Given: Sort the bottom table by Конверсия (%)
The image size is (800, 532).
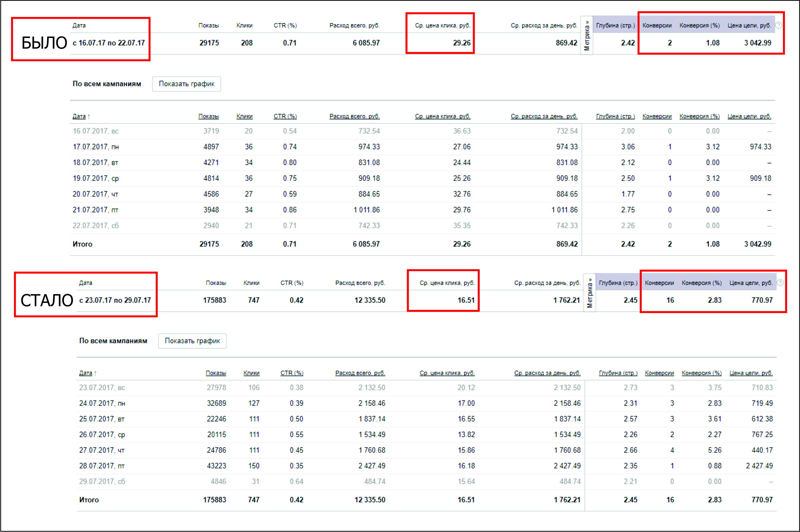Looking at the screenshot, I should [702, 373].
